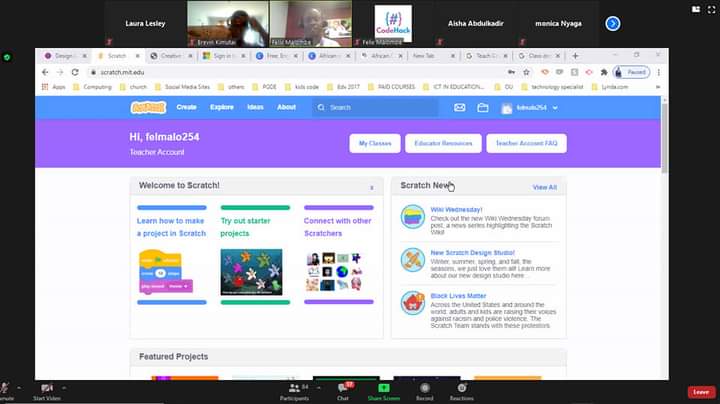This screenshot has height=404, width=720.
Task: Open Connect with other Scratchers link
Action: coord(338,227)
